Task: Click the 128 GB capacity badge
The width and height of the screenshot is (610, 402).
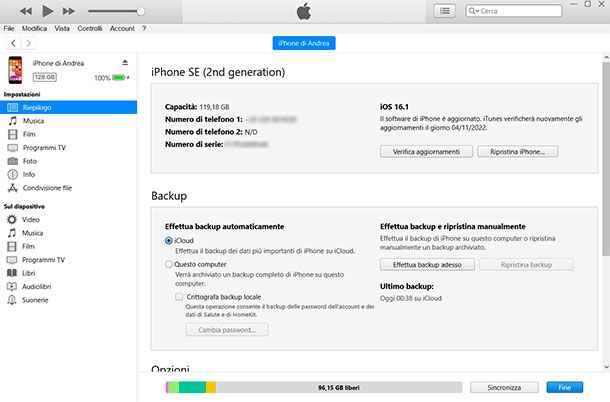Action: point(44,77)
